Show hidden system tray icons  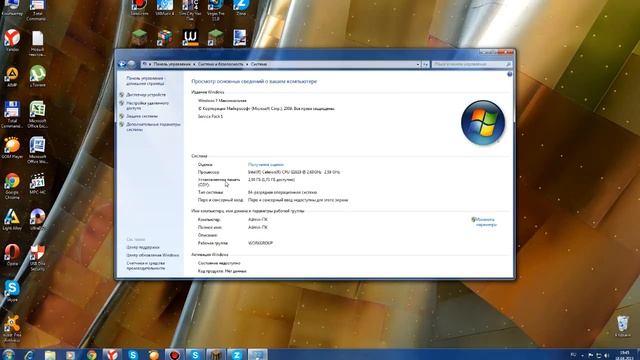(582, 356)
